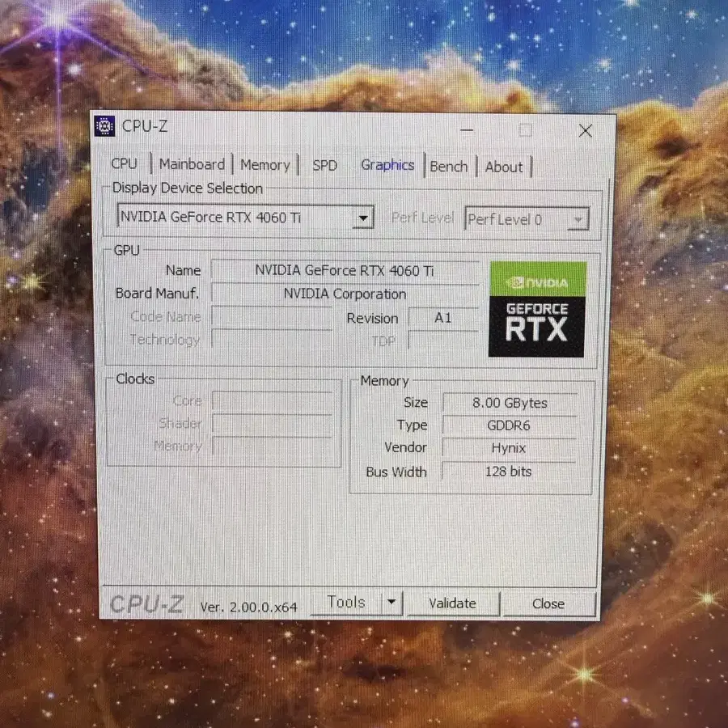Image resolution: width=728 pixels, height=728 pixels.
Task: Open the About tab
Action: click(504, 167)
